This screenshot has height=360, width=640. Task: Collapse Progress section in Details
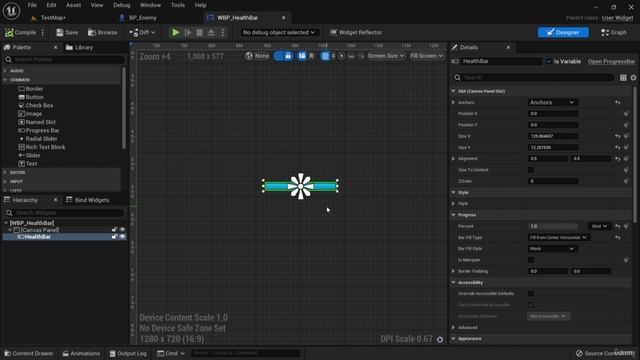click(x=453, y=215)
